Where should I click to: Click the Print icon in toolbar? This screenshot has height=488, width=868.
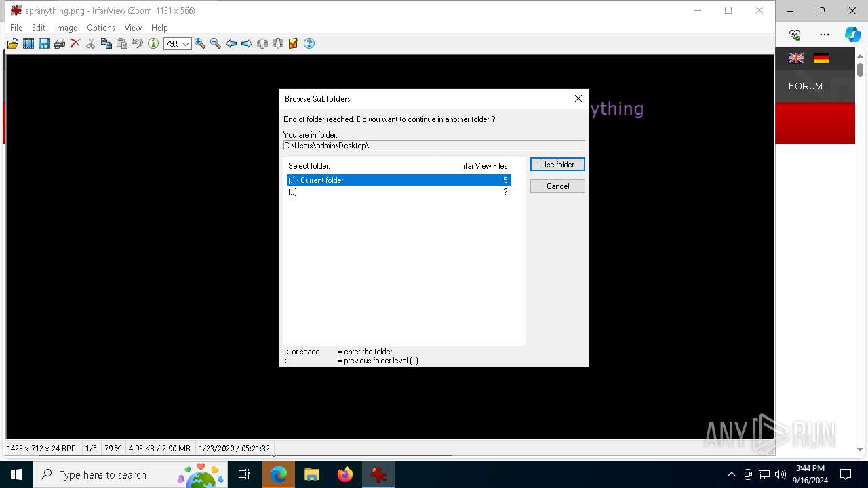60,43
